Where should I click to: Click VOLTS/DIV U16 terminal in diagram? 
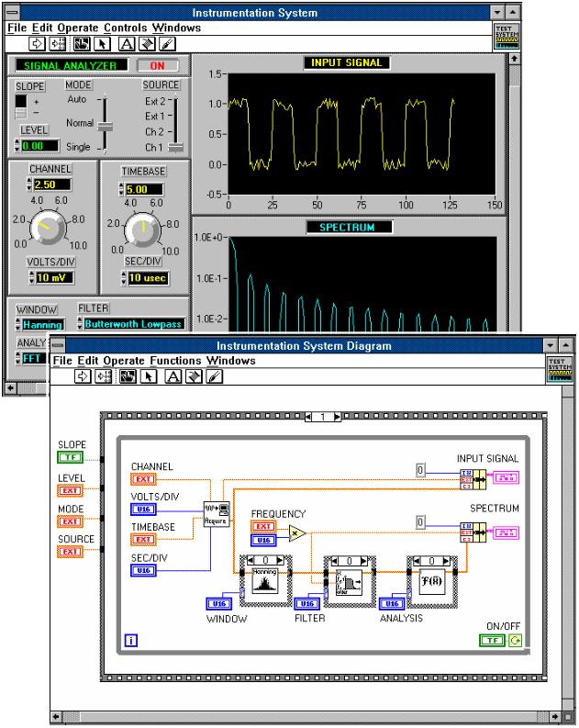click(x=143, y=510)
